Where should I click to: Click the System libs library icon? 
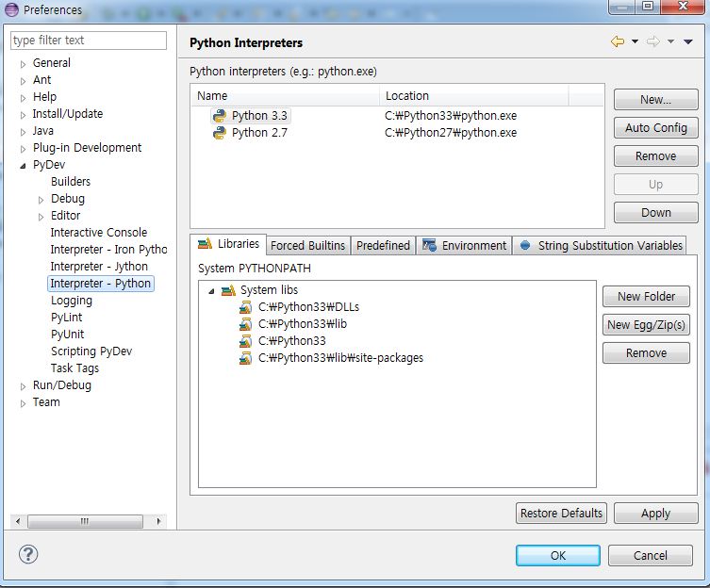(228, 290)
